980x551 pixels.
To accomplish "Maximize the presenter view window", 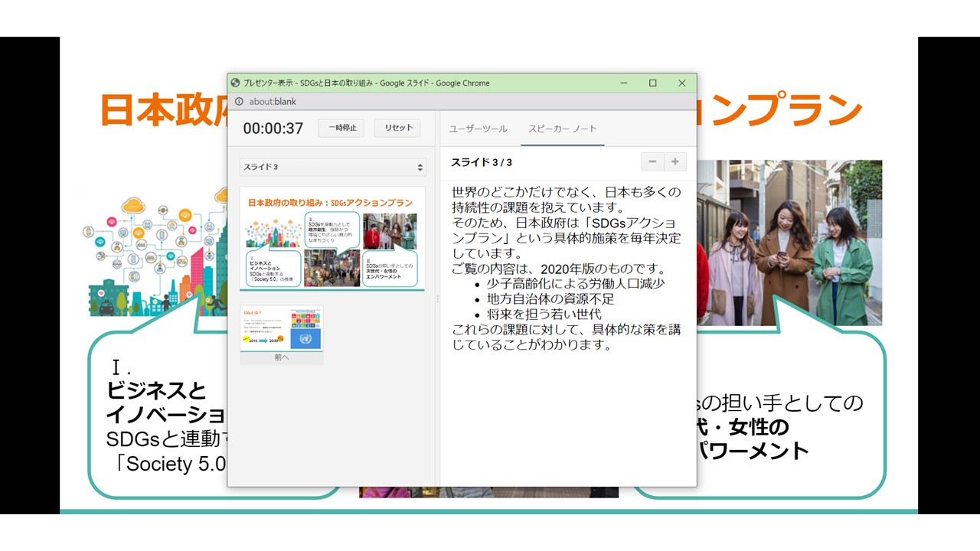I will pyautogui.click(x=653, y=83).
